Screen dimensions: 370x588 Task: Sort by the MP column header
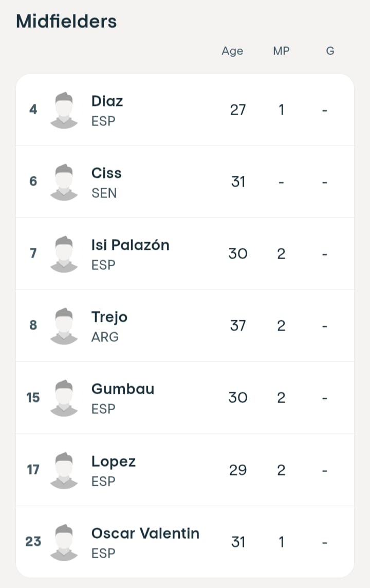[281, 51]
